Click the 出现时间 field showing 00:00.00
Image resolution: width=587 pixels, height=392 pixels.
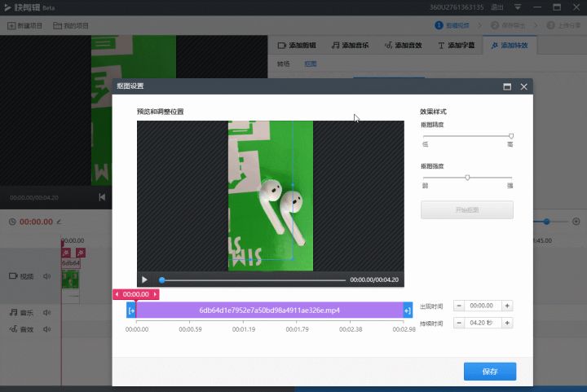tap(483, 306)
